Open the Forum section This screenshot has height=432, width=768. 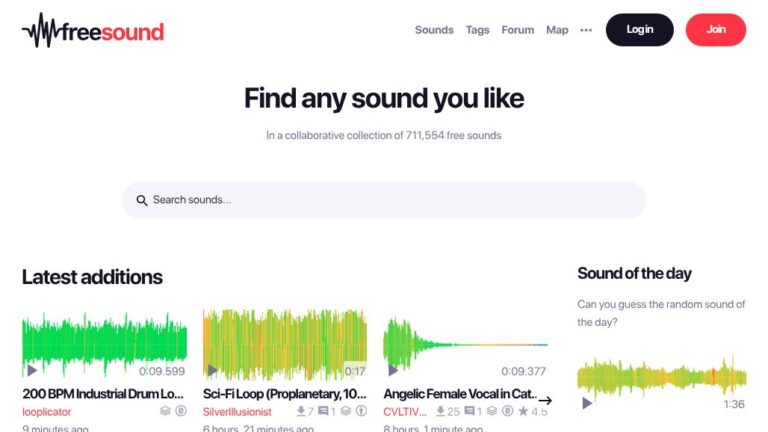[x=517, y=30]
